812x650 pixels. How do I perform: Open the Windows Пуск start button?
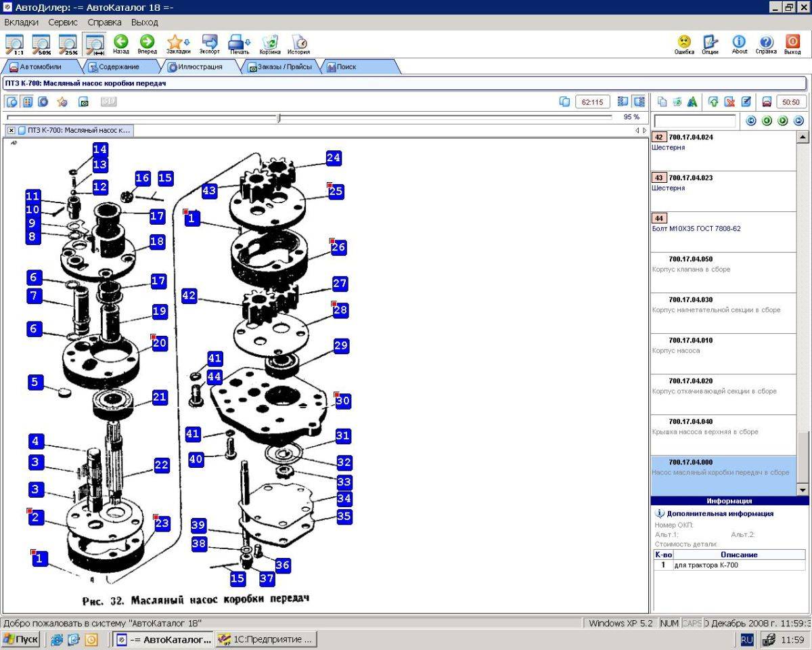(20, 639)
